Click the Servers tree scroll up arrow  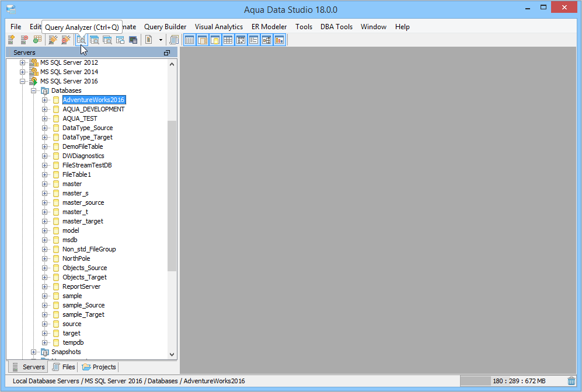tap(172, 64)
